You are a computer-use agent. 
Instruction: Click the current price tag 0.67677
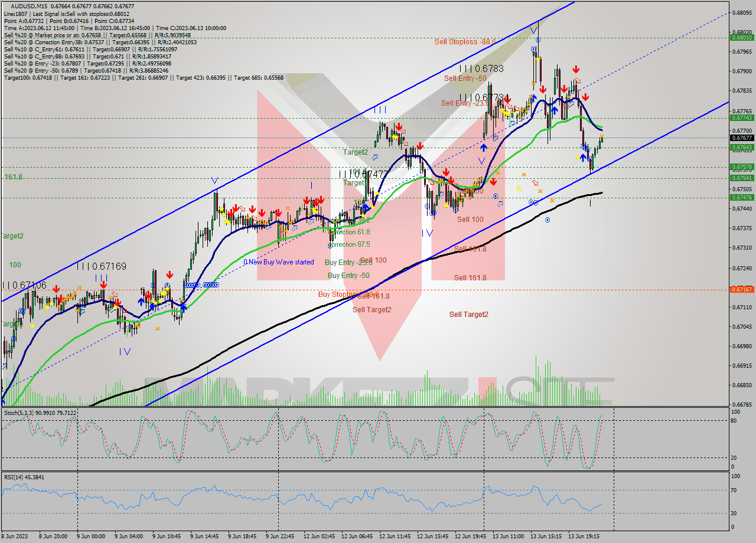click(741, 138)
